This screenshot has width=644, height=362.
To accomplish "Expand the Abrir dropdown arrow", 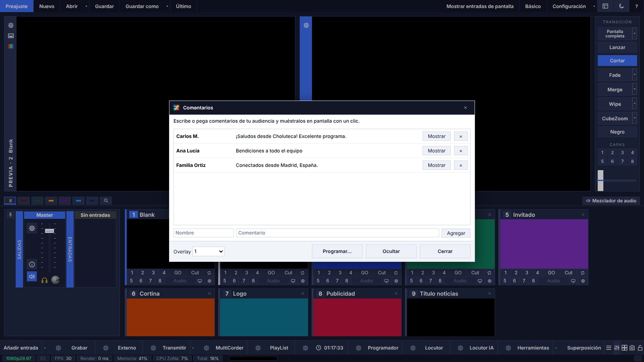I will pyautogui.click(x=86, y=6).
